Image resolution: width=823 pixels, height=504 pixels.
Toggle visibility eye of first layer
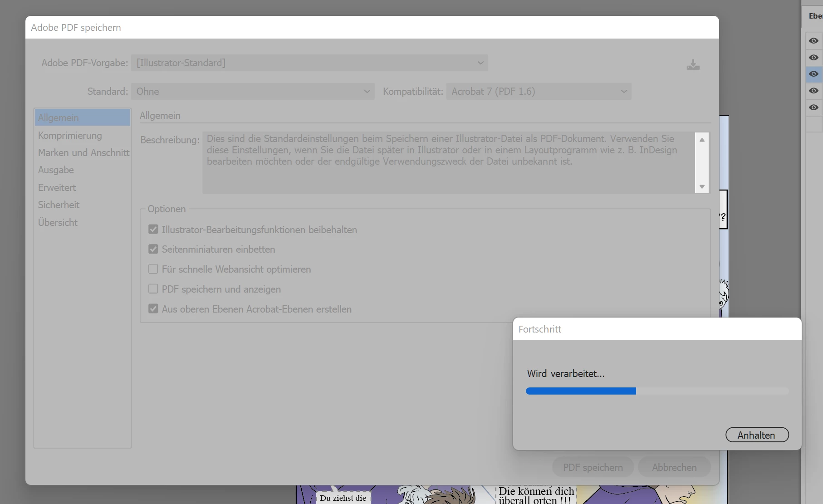[x=813, y=41]
